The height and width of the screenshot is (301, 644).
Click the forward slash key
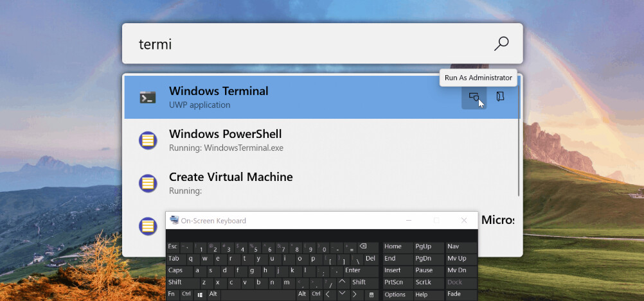click(x=330, y=284)
